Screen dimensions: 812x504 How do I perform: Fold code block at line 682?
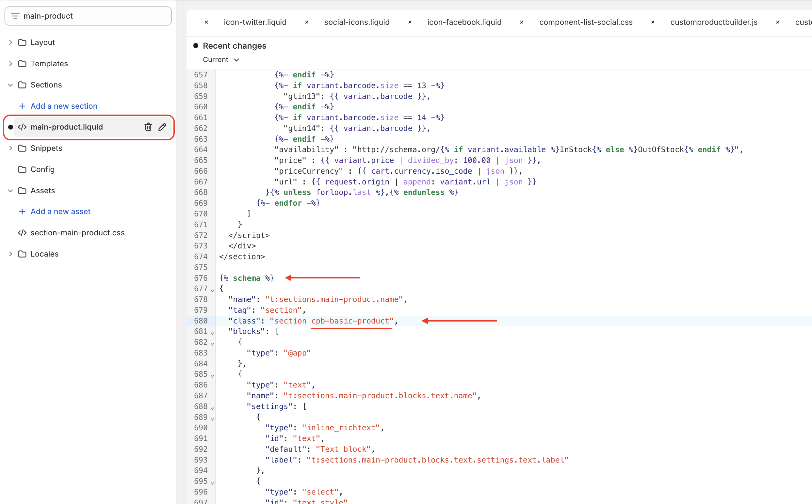[212, 343]
